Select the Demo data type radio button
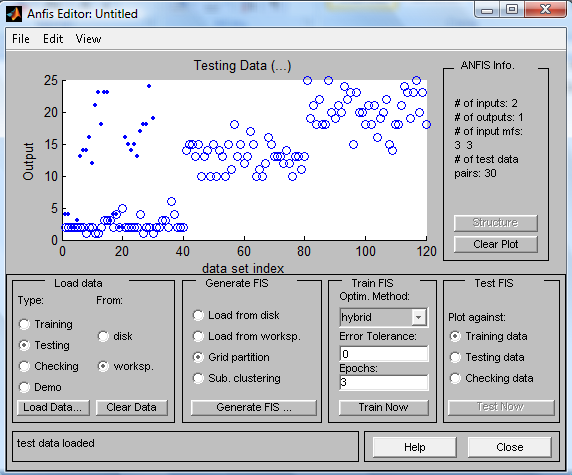 tap(24, 387)
